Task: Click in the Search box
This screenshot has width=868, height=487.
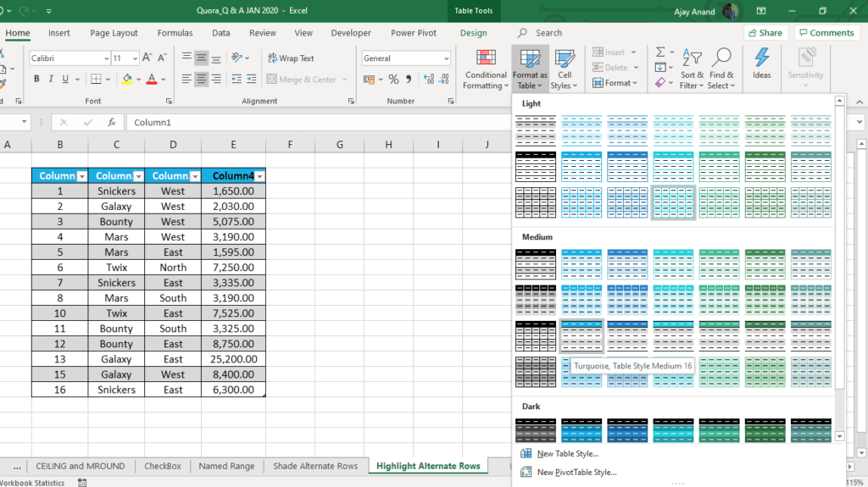Action: pos(548,33)
